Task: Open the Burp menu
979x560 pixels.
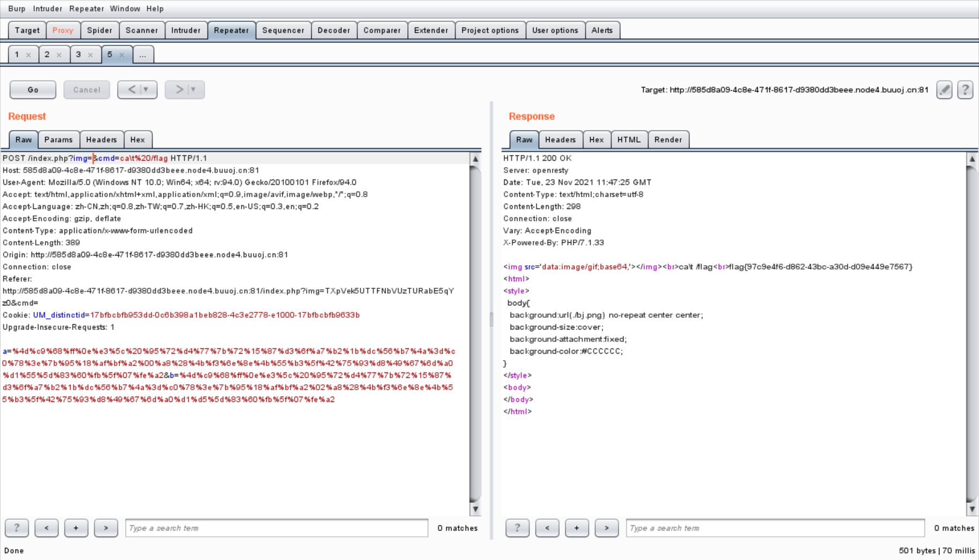Action: click(x=17, y=9)
